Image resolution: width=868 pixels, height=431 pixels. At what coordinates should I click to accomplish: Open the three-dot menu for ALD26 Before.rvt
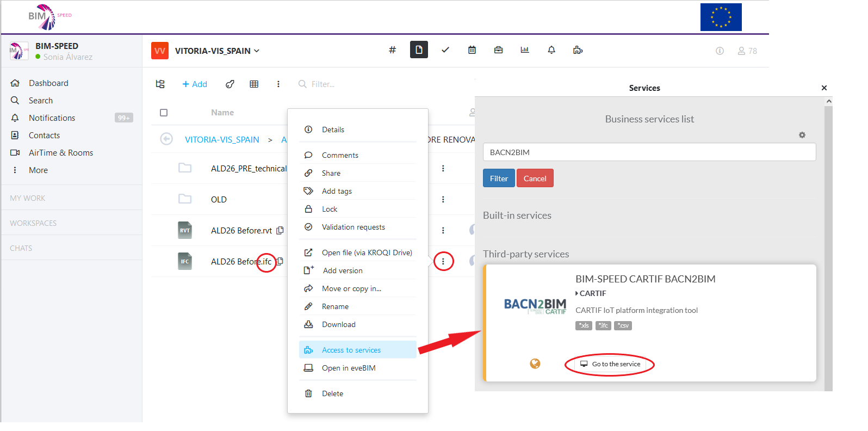[443, 230]
